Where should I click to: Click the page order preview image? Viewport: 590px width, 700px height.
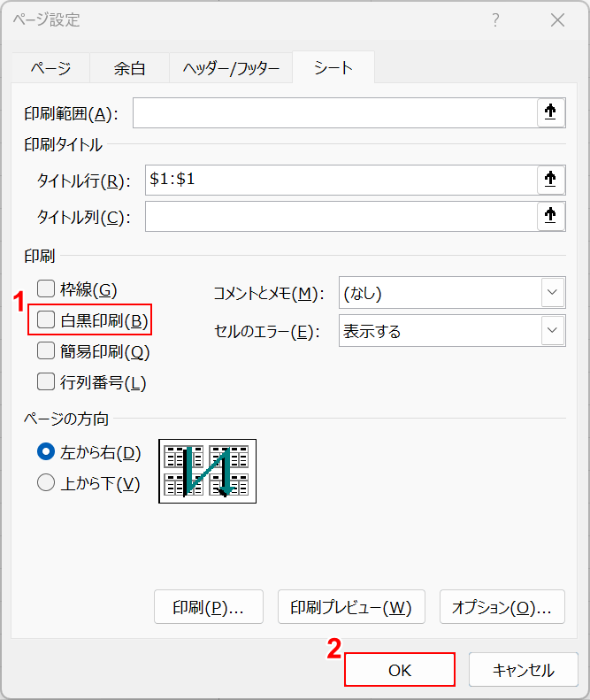[x=207, y=471]
